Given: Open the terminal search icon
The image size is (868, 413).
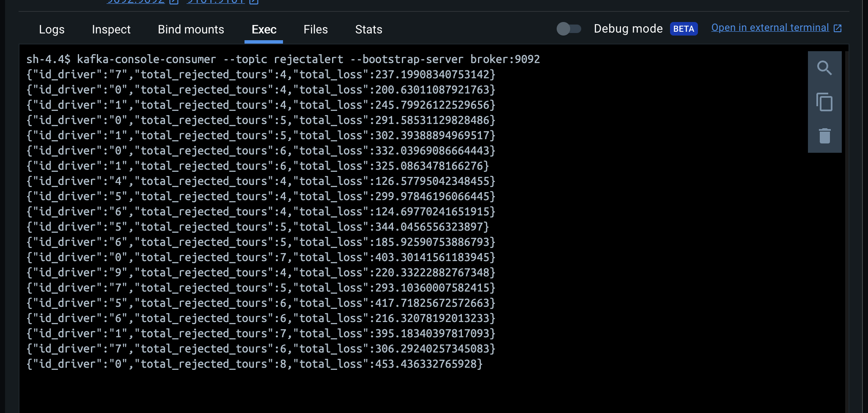Looking at the screenshot, I should [824, 68].
